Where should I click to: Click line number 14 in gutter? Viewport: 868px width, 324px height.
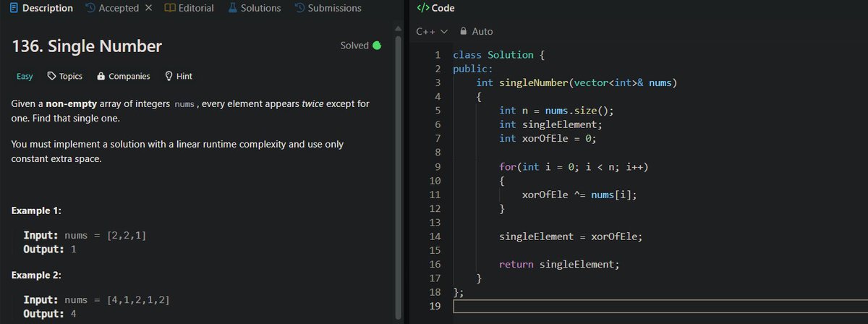pos(435,236)
